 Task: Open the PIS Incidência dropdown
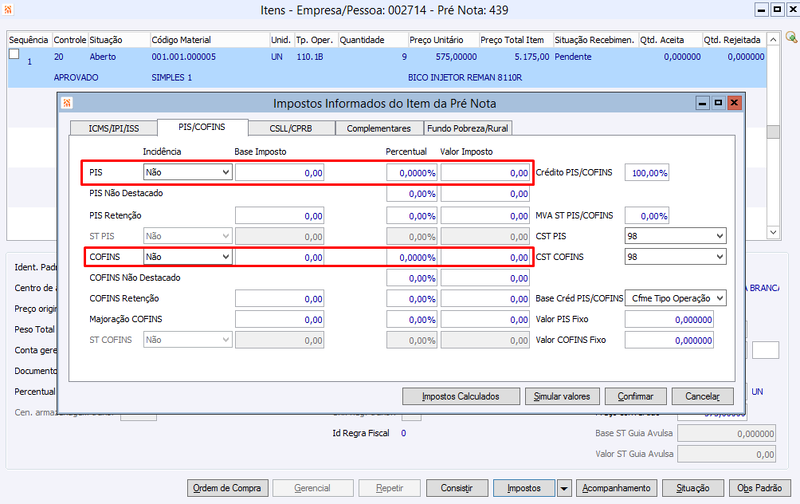(187, 172)
